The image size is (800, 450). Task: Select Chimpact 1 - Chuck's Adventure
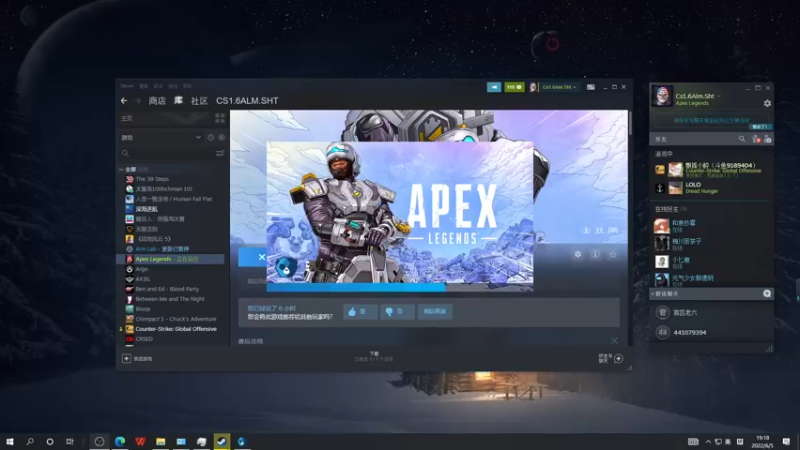pos(171,319)
